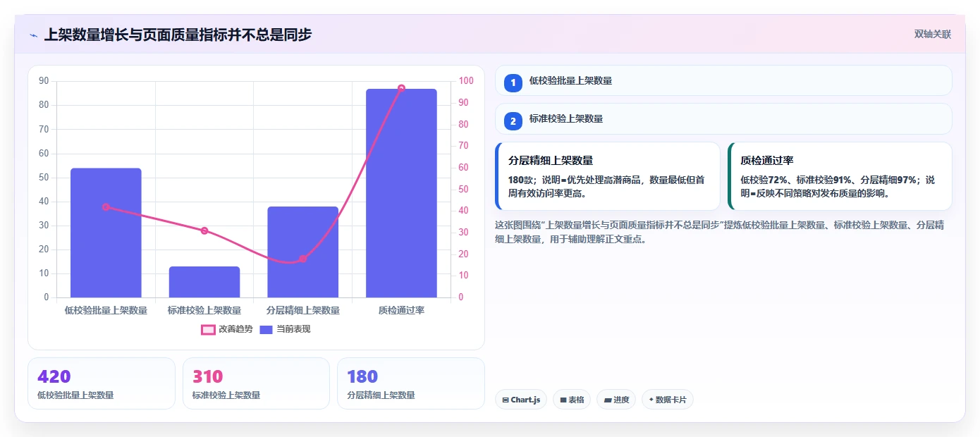Click the card title 上架数量增长与页面质量指标并不总是同步
This screenshot has height=437, width=980.
point(178,35)
